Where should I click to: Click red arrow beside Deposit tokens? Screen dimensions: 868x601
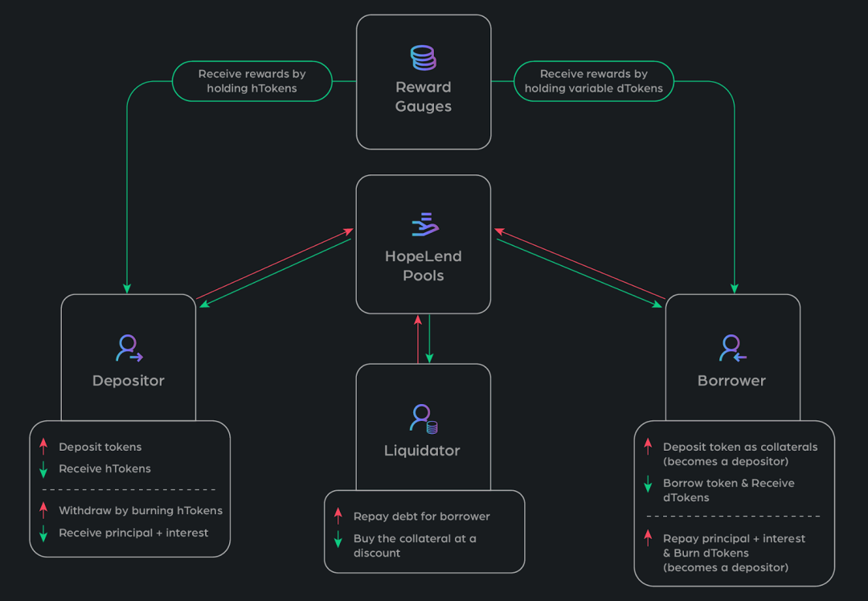coord(43,446)
